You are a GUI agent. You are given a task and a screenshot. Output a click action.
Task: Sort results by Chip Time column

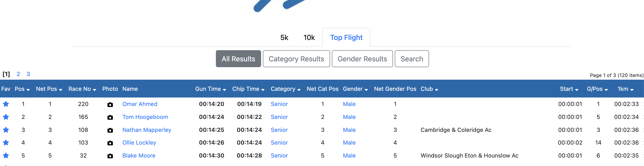pos(248,89)
